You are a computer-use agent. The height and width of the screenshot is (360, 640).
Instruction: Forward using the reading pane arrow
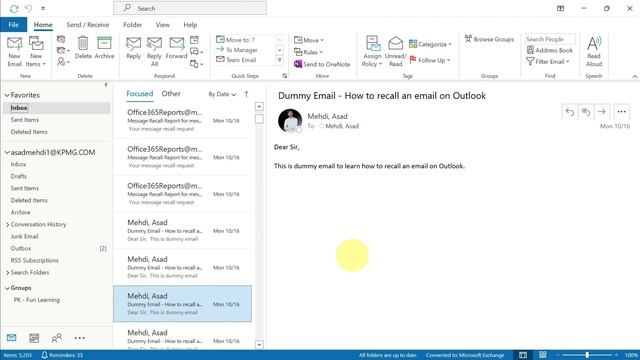tap(602, 112)
